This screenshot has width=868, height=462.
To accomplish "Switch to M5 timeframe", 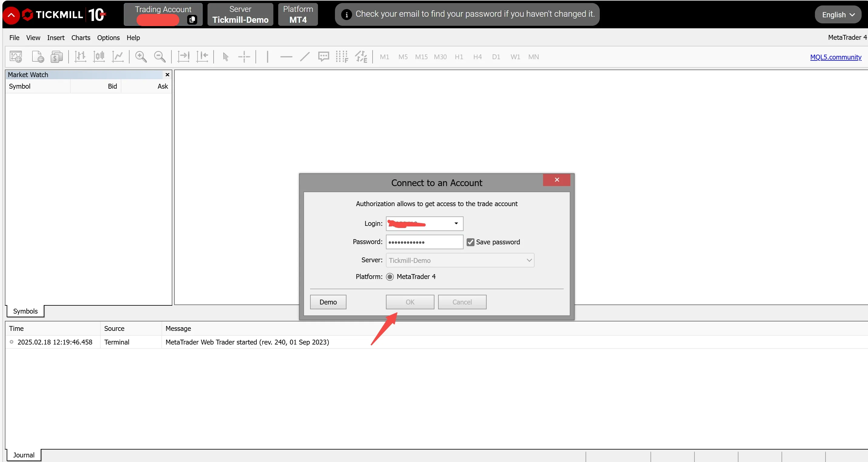I will click(403, 57).
